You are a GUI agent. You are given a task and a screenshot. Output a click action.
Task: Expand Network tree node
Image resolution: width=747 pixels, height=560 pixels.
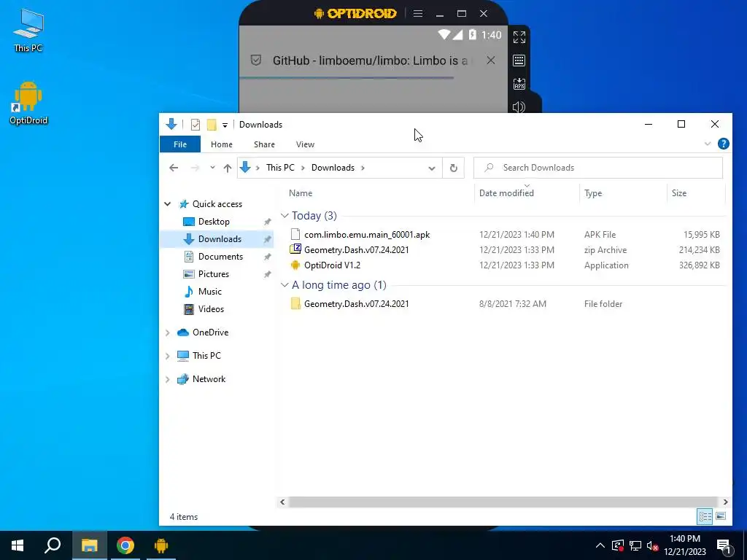click(x=168, y=379)
